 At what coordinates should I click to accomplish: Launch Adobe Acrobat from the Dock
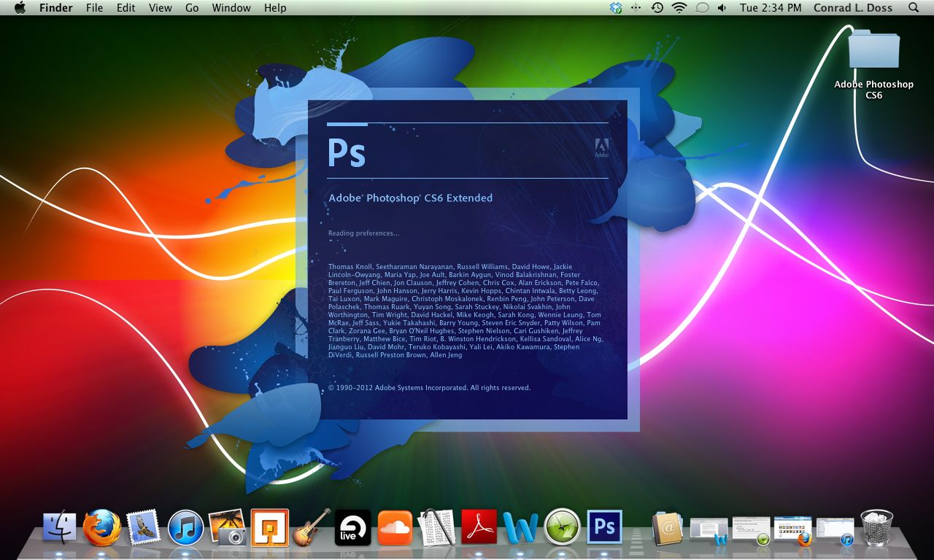[x=479, y=527]
